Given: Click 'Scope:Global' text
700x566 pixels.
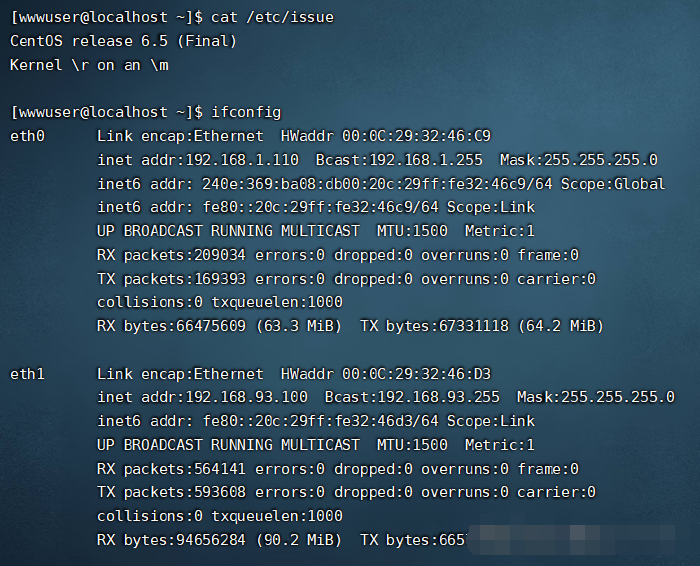Looking at the screenshot, I should 613,184.
